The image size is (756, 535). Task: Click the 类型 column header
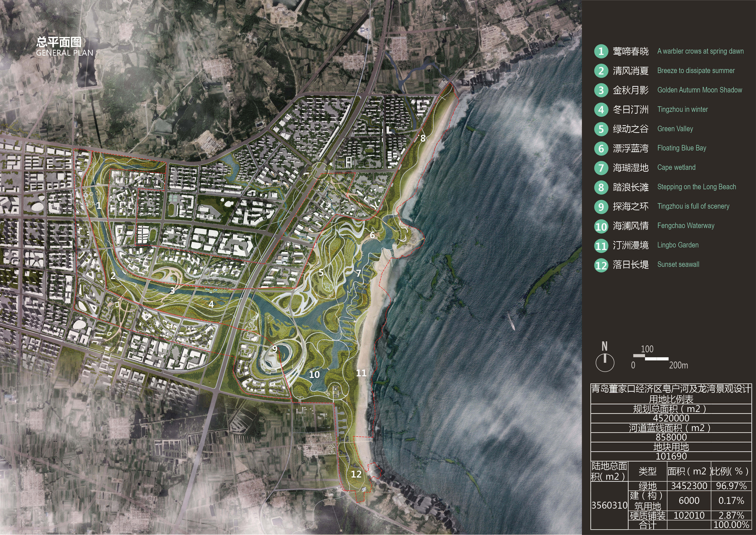647,471
